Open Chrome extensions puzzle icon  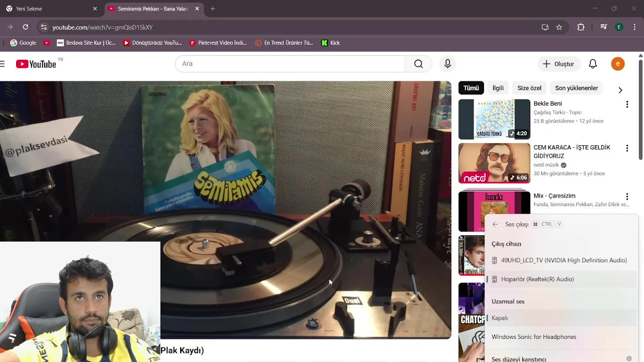[581, 27]
